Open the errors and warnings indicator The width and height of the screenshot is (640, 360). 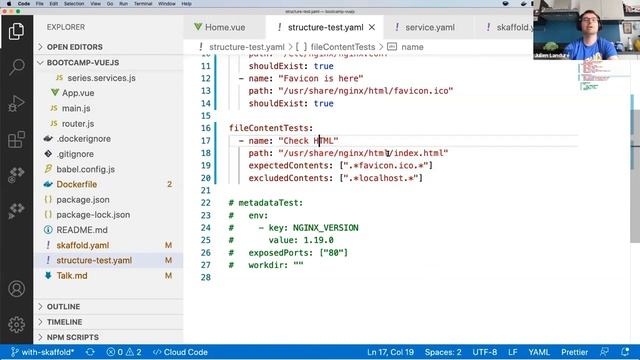pos(124,352)
